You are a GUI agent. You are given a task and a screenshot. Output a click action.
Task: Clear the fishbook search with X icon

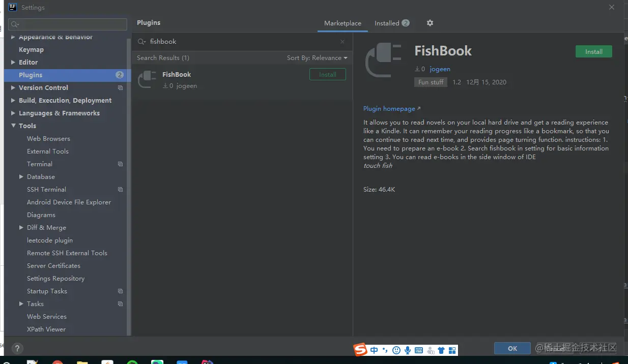342,42
